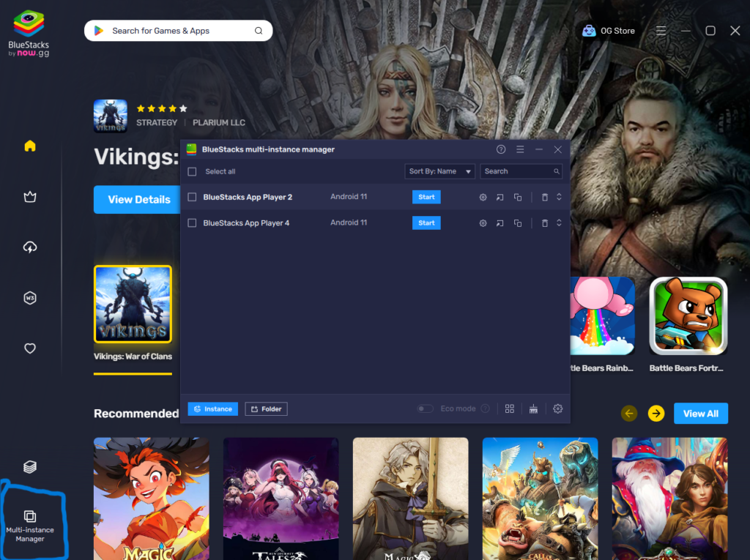This screenshot has height=560, width=750.
Task: Toggle the Eco mode switch
Action: coord(425,408)
